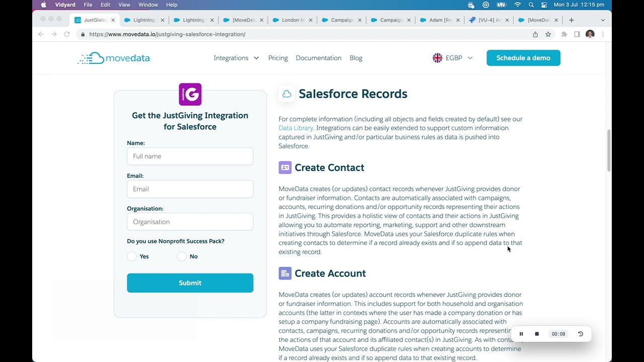Click the Create Contact heading
644x362 pixels.
pyautogui.click(x=330, y=167)
